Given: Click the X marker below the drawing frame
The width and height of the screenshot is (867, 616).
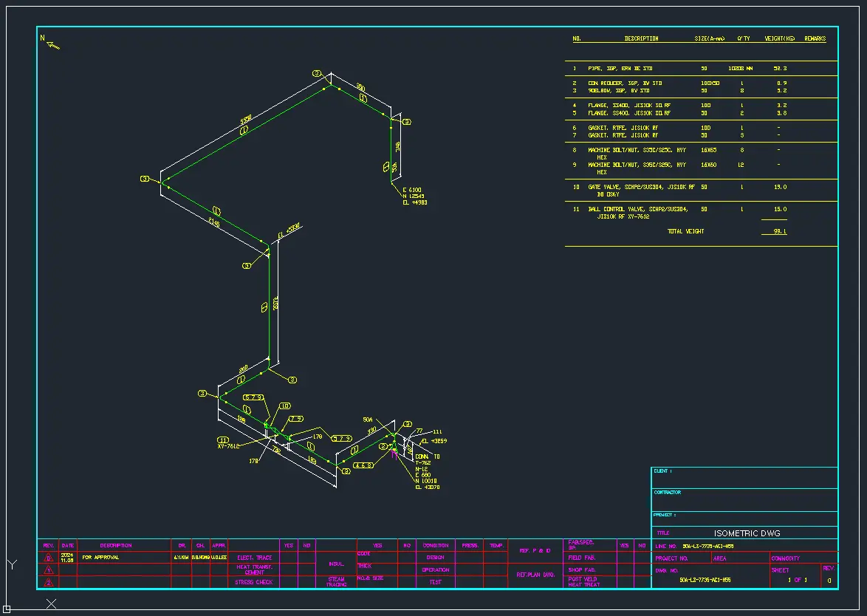Looking at the screenshot, I should pyautogui.click(x=51, y=603).
